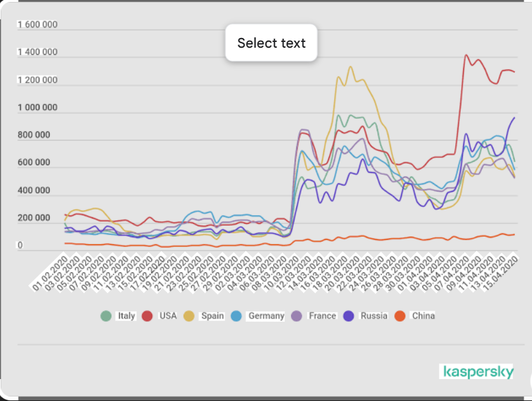532x401 pixels.
Task: Click the China legend orange dot
Action: (399, 316)
